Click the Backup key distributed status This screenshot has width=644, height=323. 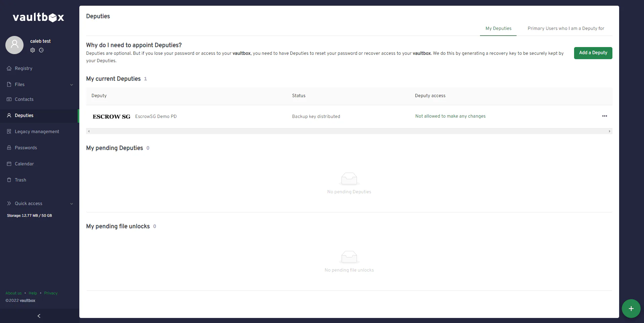coord(316,116)
